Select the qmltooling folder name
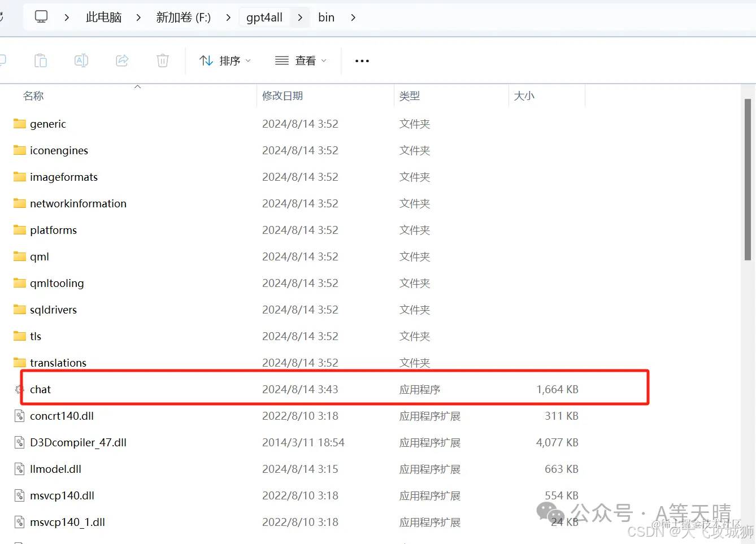 click(x=57, y=283)
